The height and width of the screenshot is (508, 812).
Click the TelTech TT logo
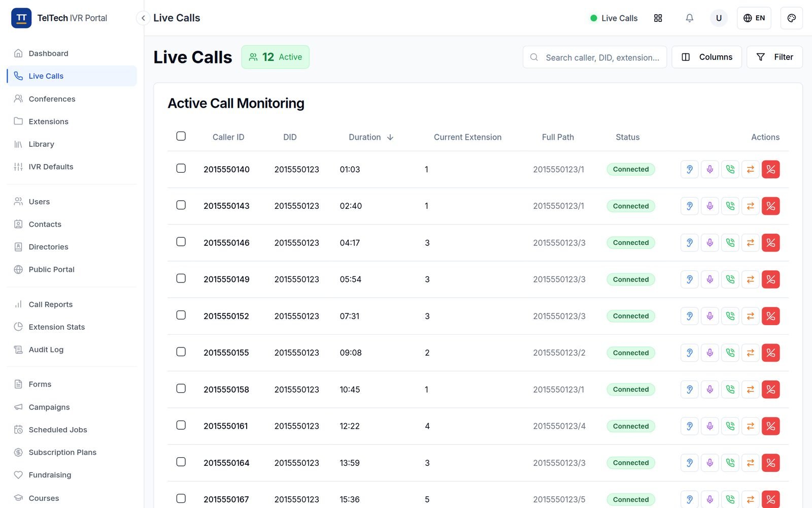pyautogui.click(x=21, y=18)
